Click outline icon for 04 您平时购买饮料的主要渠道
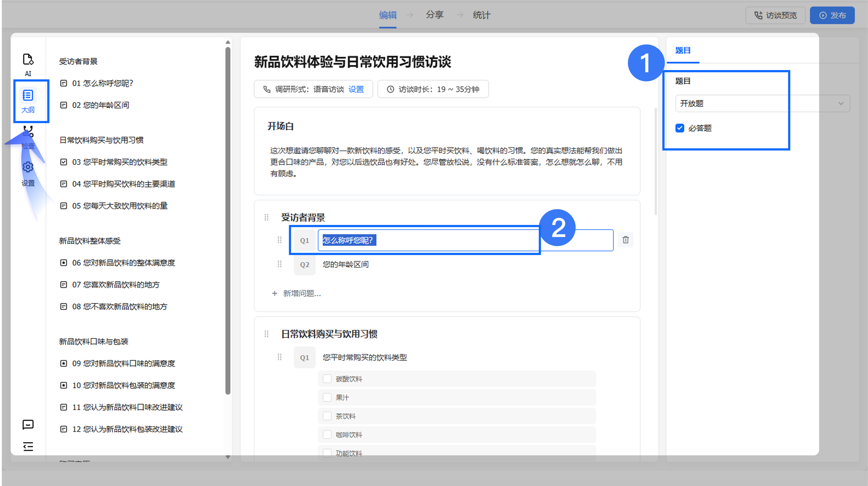The height and width of the screenshot is (486, 868). [63, 184]
